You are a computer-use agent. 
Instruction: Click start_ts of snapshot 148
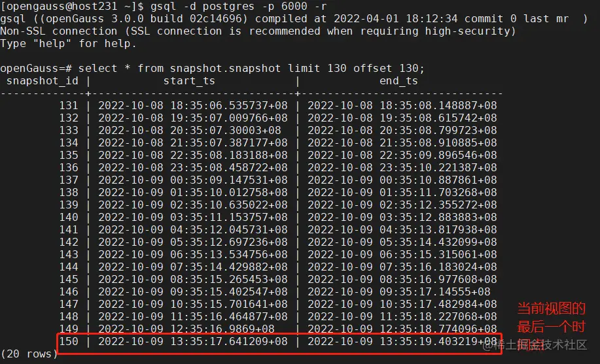click(193, 316)
